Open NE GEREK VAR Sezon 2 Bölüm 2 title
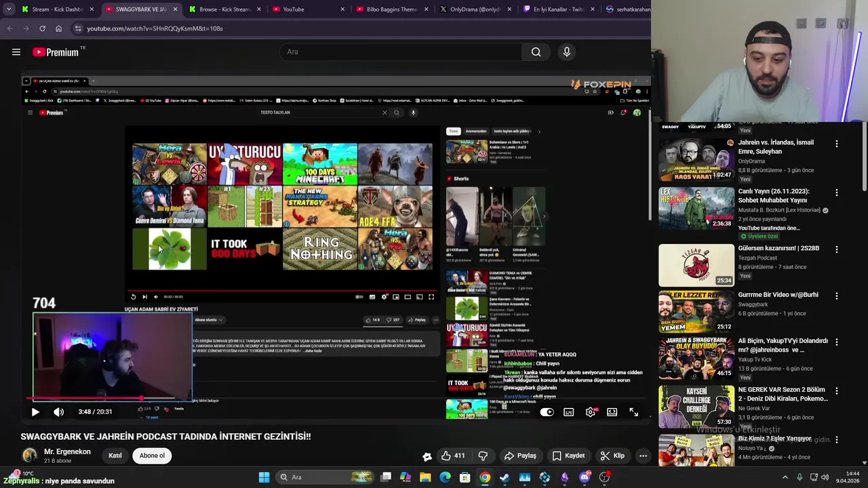868x488 pixels. pyautogui.click(x=783, y=394)
